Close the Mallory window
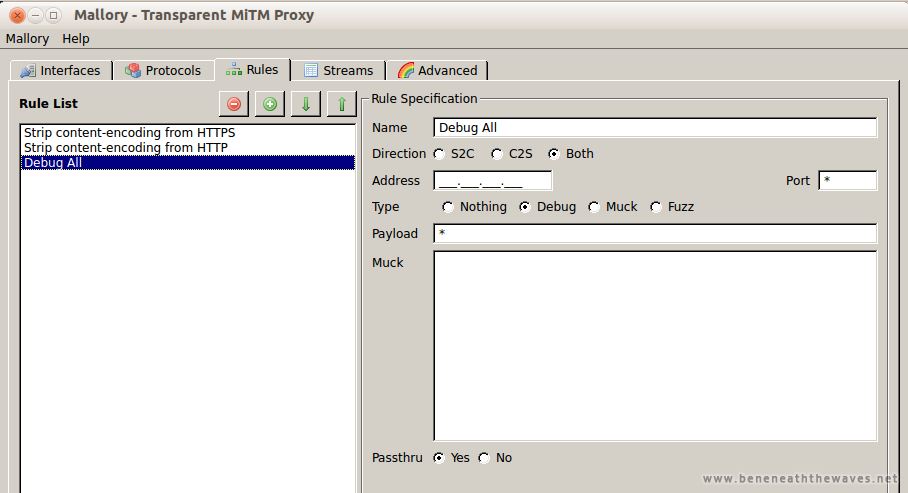908x493 pixels. pos(17,16)
